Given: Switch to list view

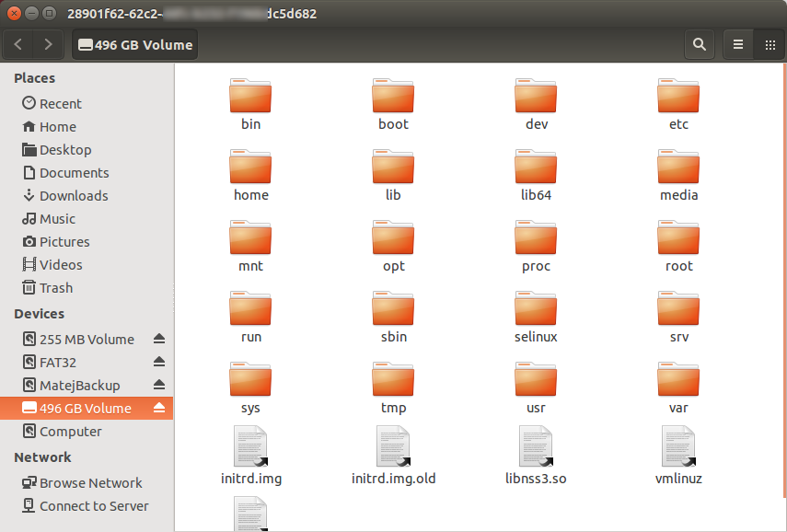Looking at the screenshot, I should tap(738, 44).
